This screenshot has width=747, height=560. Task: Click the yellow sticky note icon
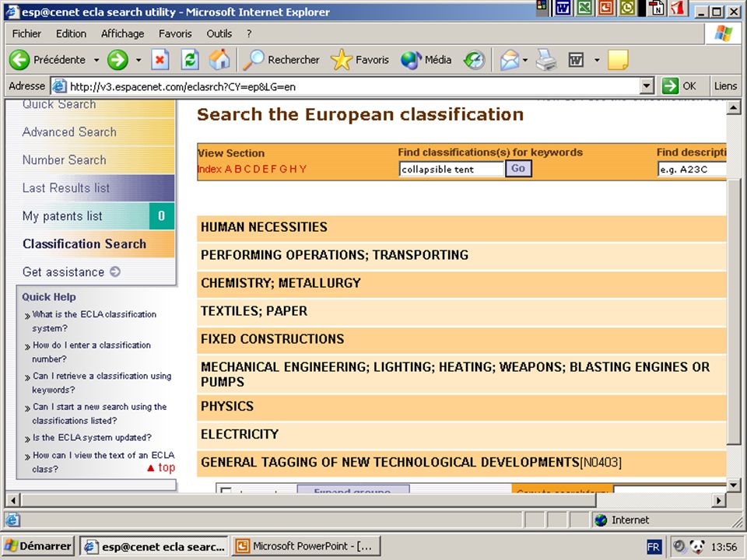tap(618, 60)
